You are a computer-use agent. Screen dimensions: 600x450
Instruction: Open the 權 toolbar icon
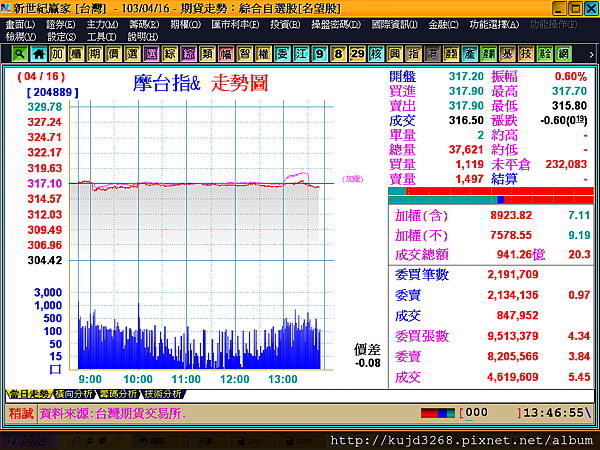point(264,54)
